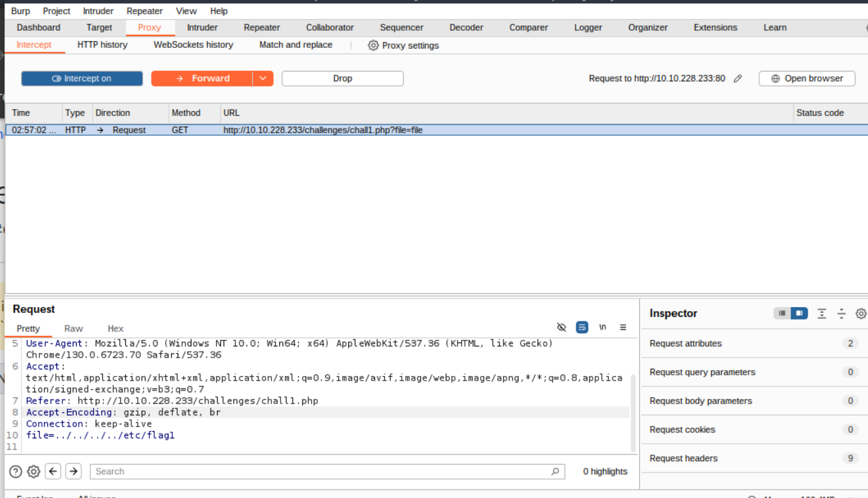Open the Burp menu
This screenshot has width=868, height=498.
click(x=20, y=11)
